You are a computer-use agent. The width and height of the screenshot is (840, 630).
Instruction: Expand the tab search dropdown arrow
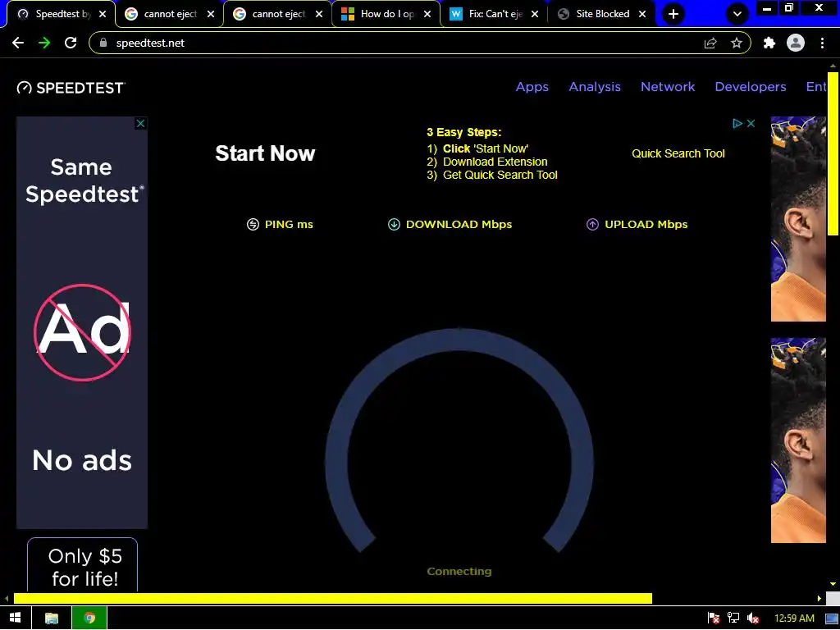pos(737,14)
